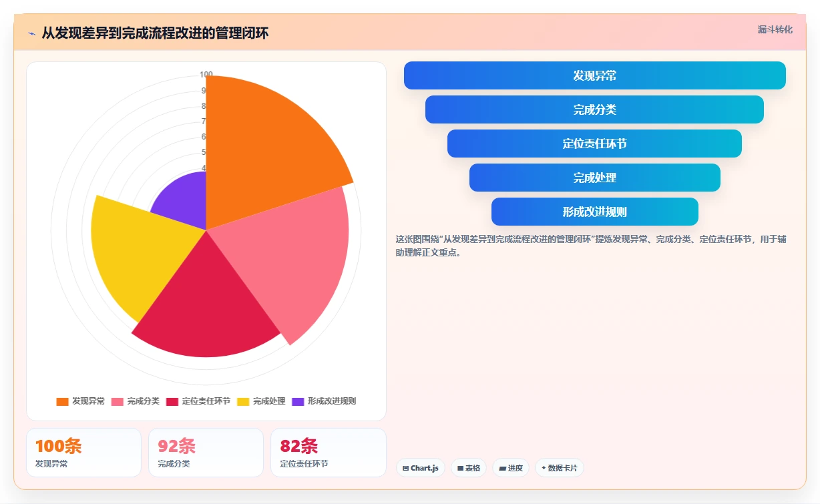Select the 定位责任环节 funnel bar

pos(594,144)
